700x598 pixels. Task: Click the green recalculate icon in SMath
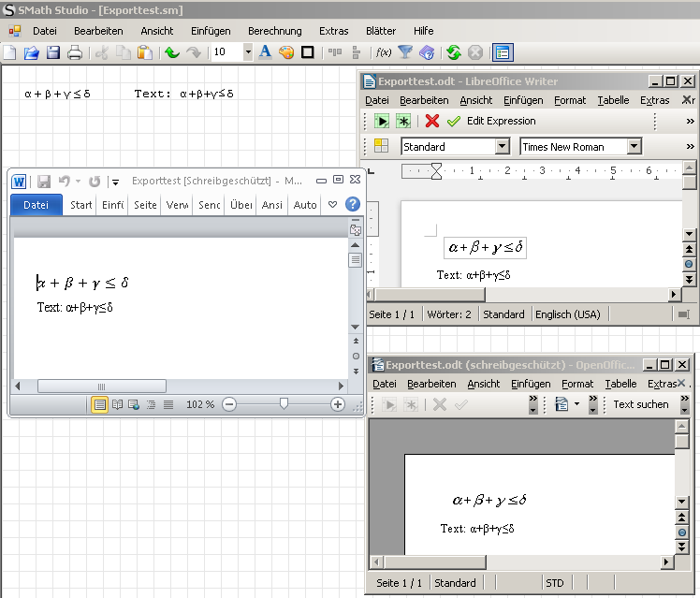tap(454, 52)
